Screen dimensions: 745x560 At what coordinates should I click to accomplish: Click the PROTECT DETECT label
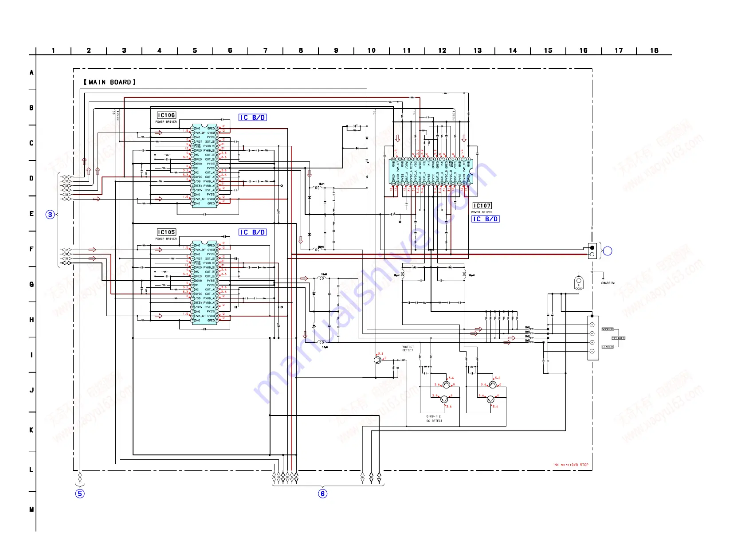click(408, 349)
